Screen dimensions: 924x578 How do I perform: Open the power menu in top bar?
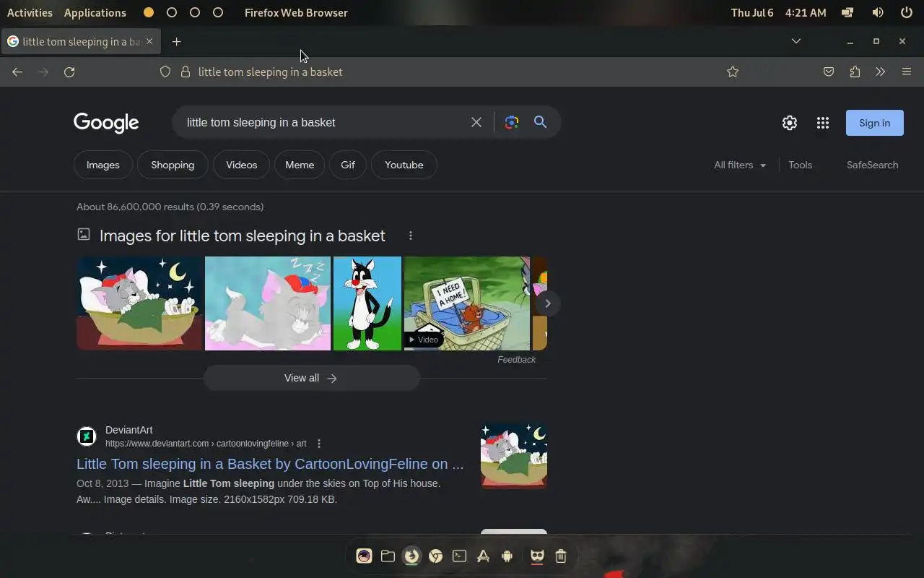(x=907, y=12)
